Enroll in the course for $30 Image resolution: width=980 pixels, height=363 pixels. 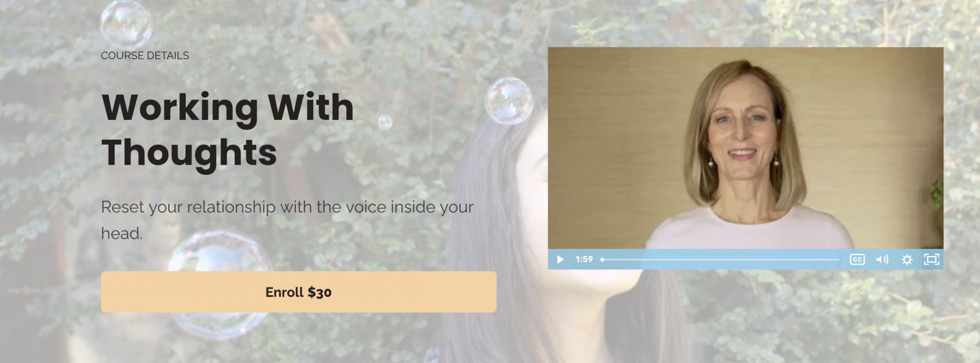click(x=299, y=292)
